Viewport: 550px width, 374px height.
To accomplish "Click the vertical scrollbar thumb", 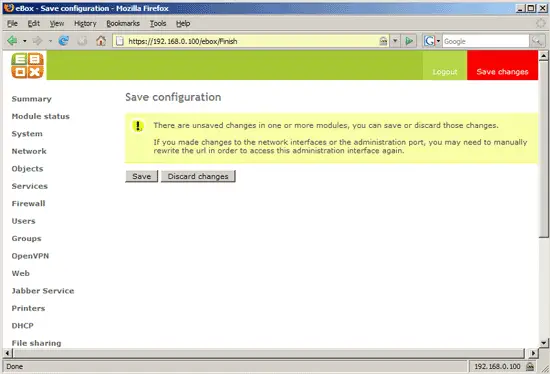I will (543, 149).
